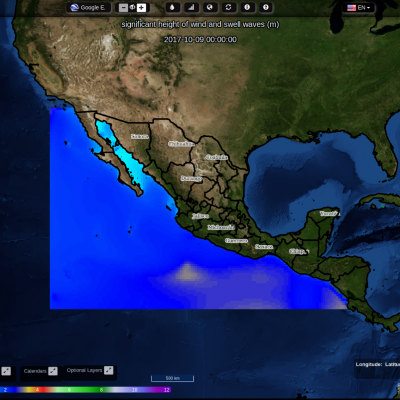
Task: Click the Chiapas state label on the map
Action: 299,251
